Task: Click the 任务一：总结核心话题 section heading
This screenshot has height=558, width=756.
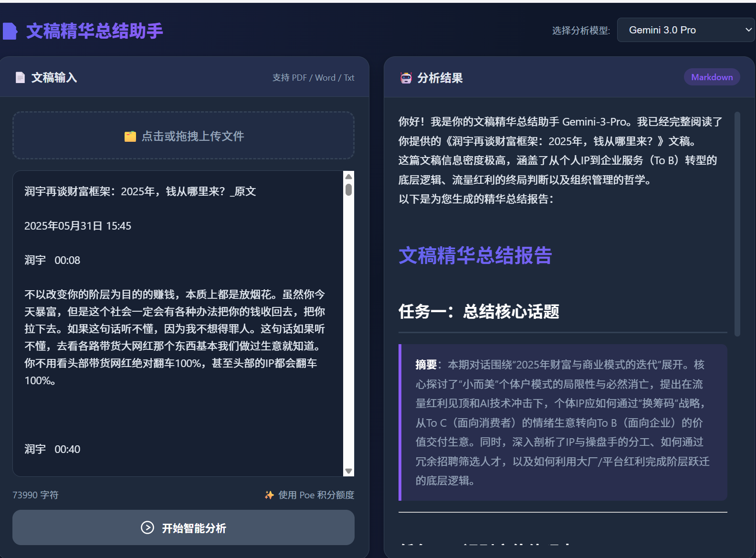Action: coord(479,312)
